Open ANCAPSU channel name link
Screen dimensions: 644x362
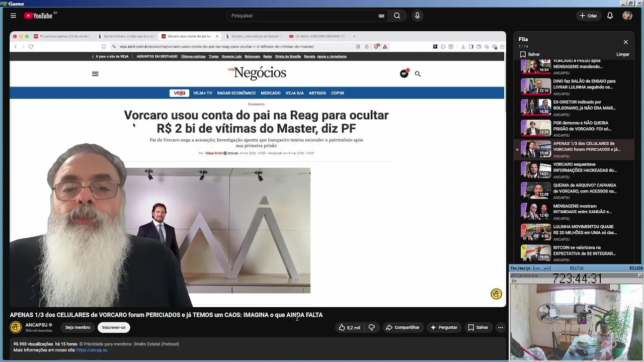tap(36, 325)
